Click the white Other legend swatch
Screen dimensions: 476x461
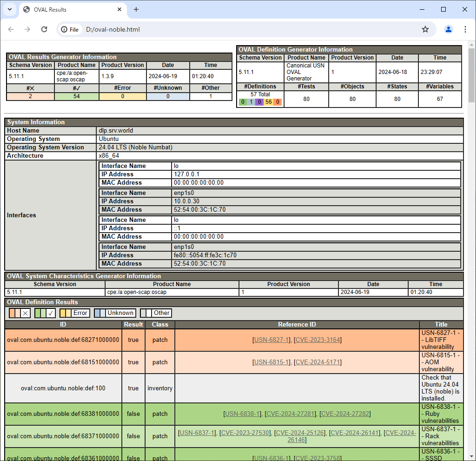[x=156, y=313]
